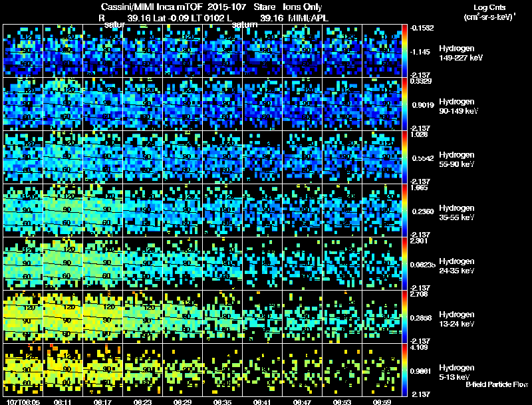Open the 5-13 keV panel at 06:11
Screen dimensions: 532x405
(63, 370)
